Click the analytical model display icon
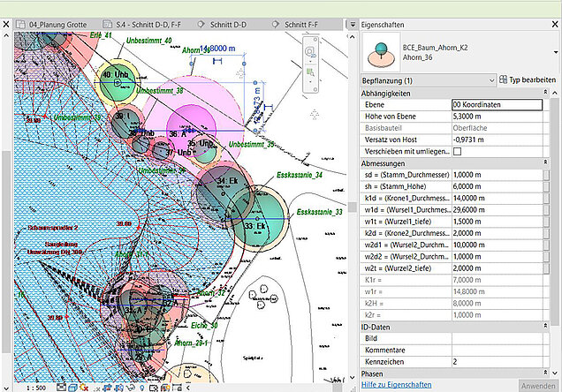The height and width of the screenshot is (392, 562). click(165, 388)
